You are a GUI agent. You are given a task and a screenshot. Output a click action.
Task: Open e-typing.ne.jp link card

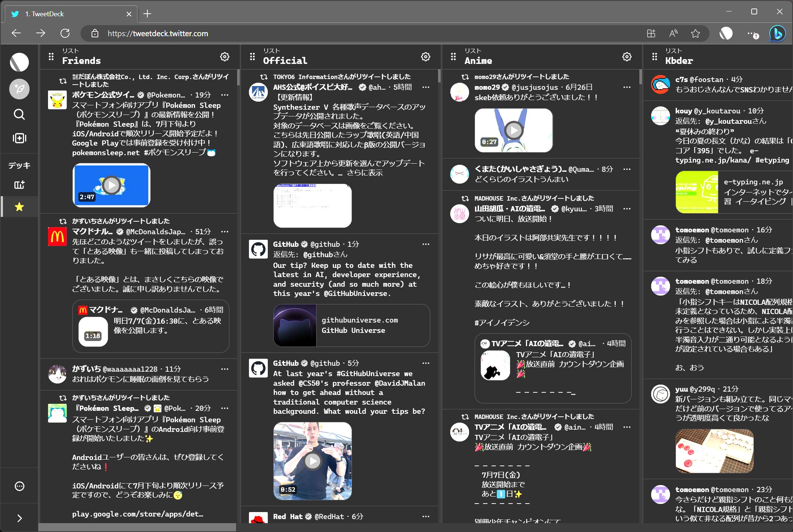click(x=734, y=192)
